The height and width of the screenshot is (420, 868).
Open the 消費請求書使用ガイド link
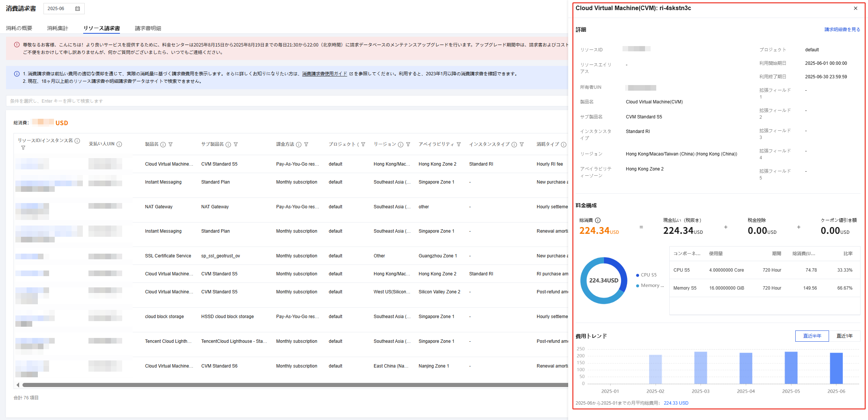(x=325, y=74)
